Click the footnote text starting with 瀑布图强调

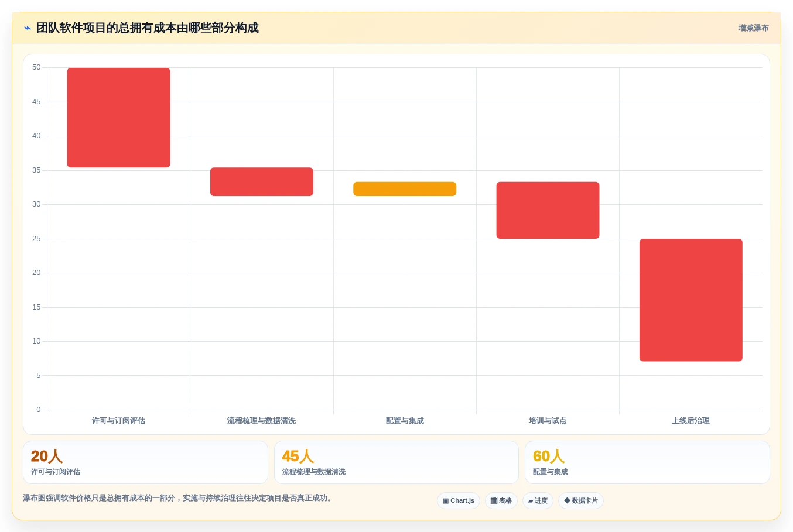(x=178, y=498)
